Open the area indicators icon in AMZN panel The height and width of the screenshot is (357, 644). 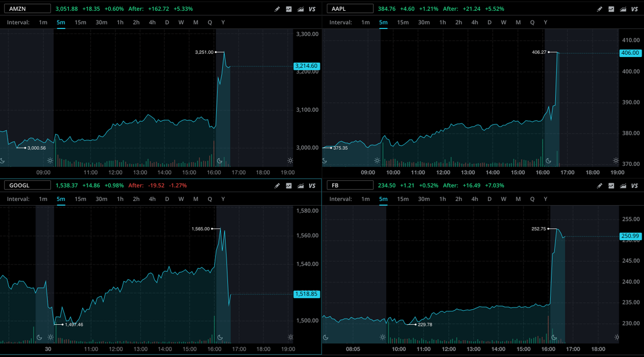tap(301, 9)
